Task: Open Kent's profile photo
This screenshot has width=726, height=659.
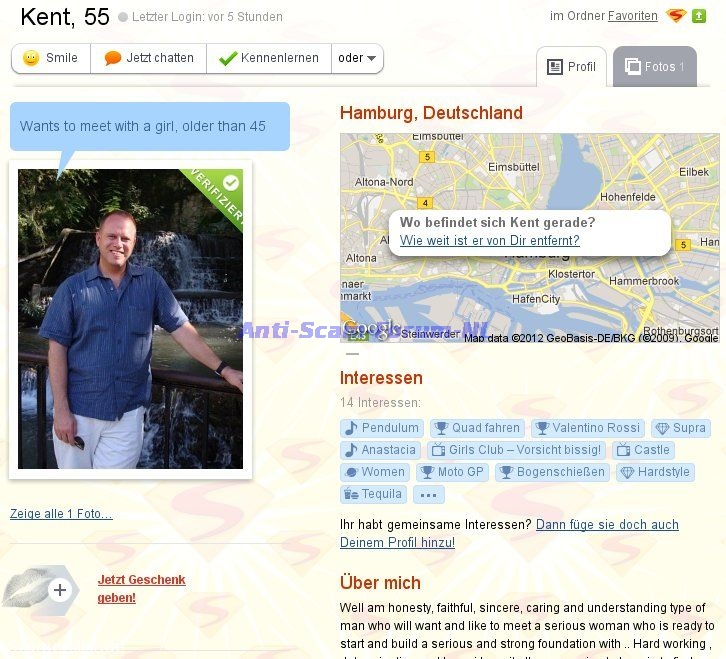Action: point(130,319)
